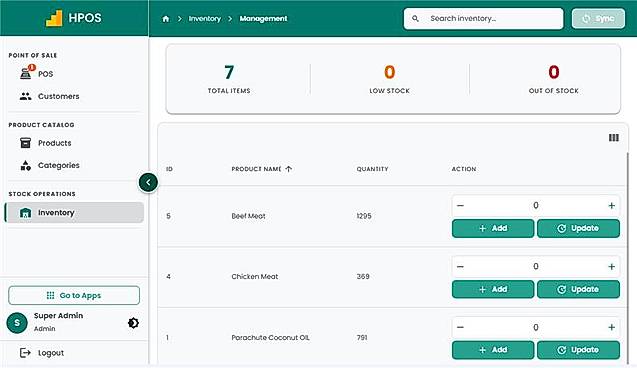Click the Categories shapes icon
This screenshot has height=368, width=637.
click(x=26, y=165)
